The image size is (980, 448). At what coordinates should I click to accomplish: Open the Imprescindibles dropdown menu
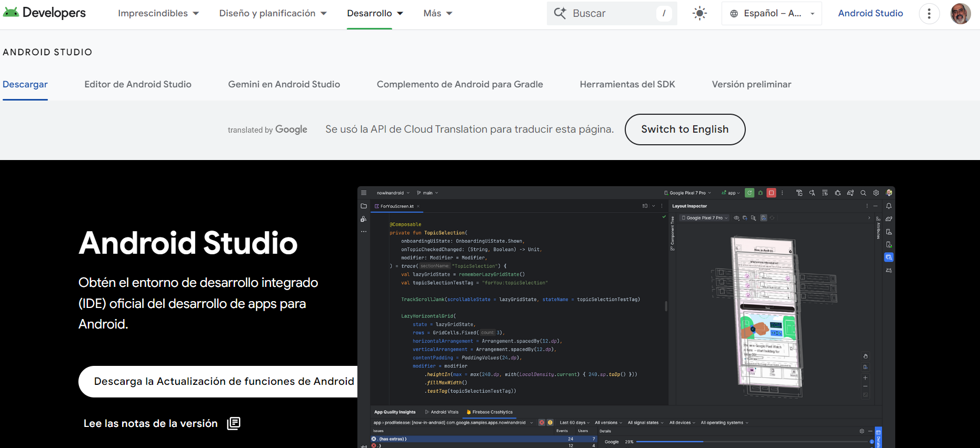click(158, 14)
